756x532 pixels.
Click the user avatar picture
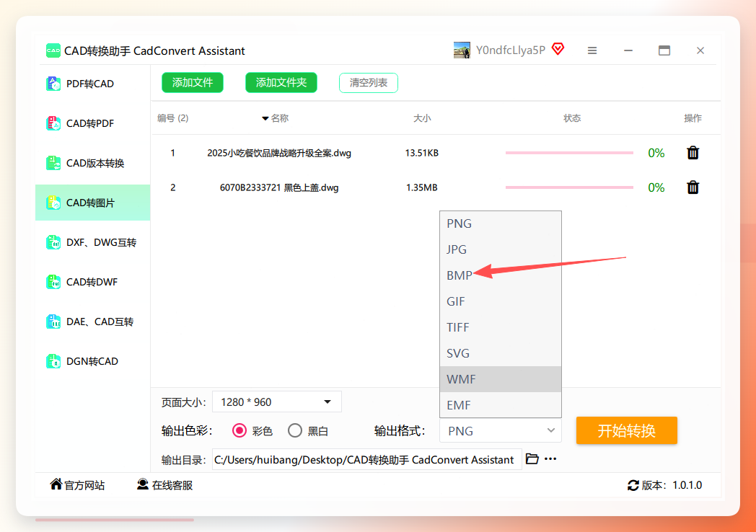pos(462,50)
